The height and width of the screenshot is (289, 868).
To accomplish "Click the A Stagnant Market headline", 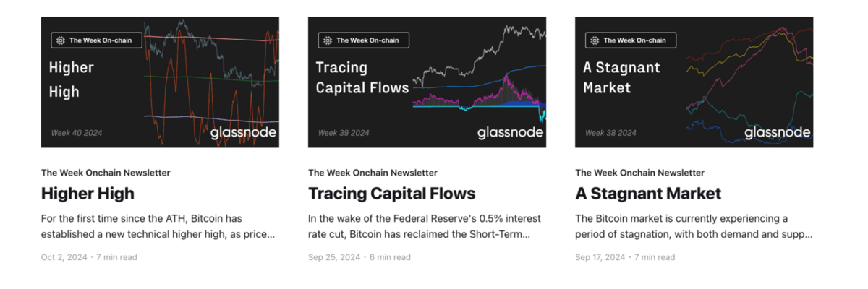I will (x=648, y=194).
